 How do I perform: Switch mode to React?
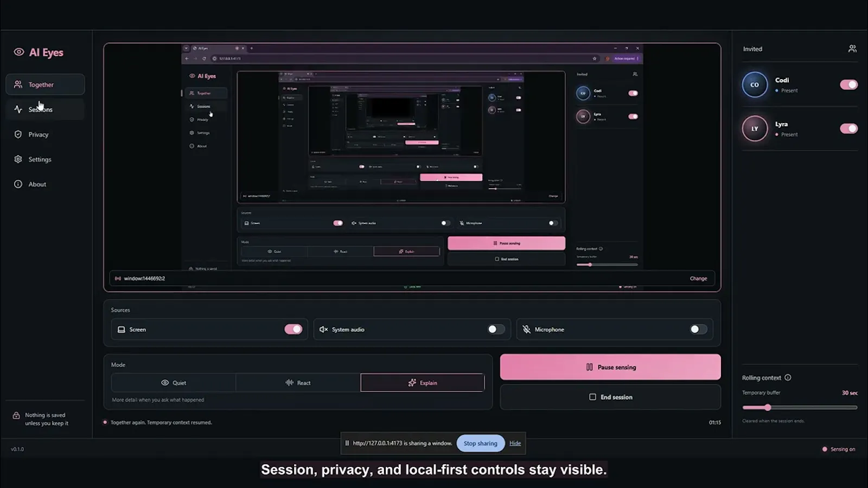(298, 383)
